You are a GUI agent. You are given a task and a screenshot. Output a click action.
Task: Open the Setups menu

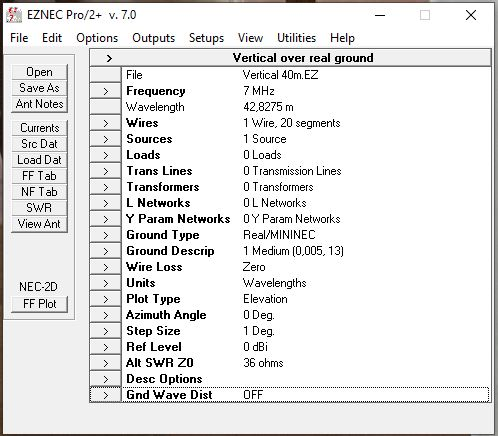tap(206, 38)
